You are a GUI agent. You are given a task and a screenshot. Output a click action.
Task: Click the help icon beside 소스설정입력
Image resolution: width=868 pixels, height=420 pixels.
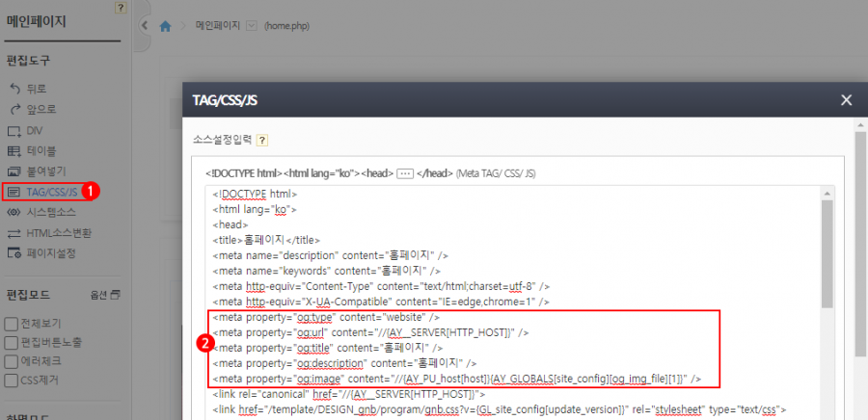coord(262,141)
